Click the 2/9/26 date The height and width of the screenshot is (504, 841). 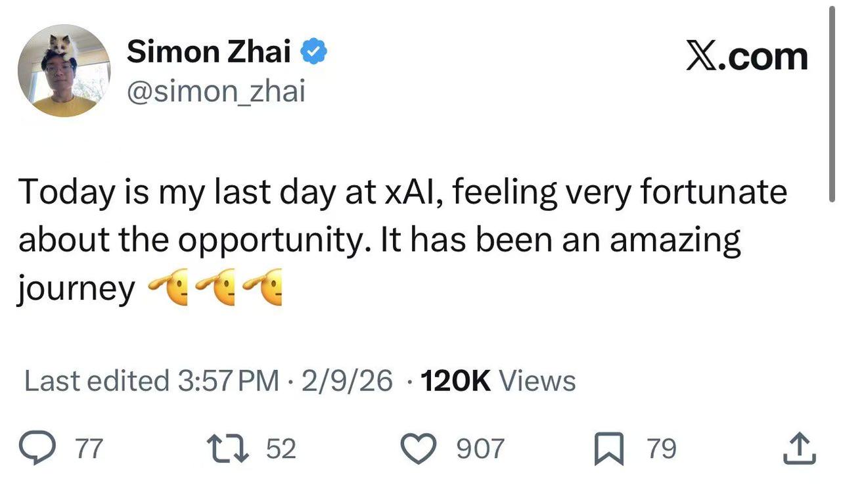[347, 380]
